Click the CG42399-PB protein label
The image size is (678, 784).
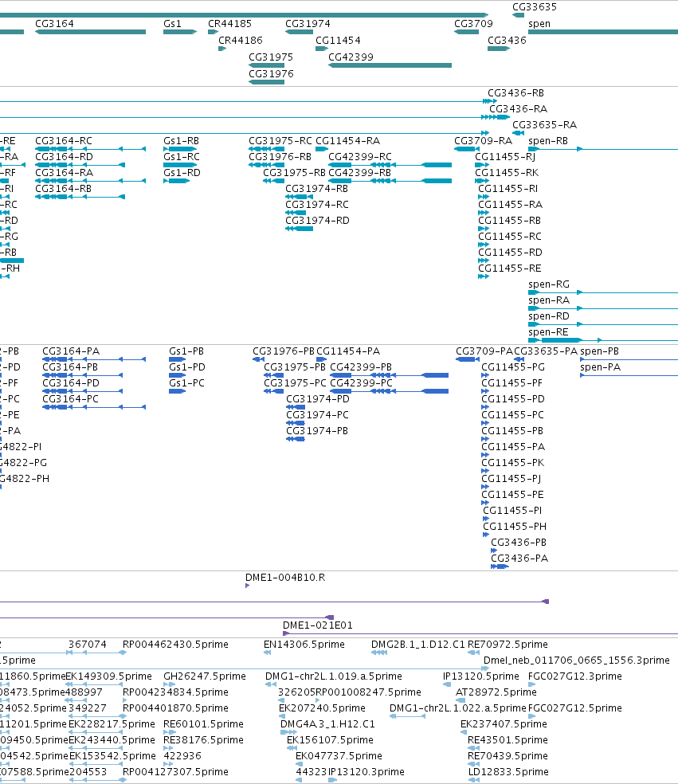tap(361, 367)
